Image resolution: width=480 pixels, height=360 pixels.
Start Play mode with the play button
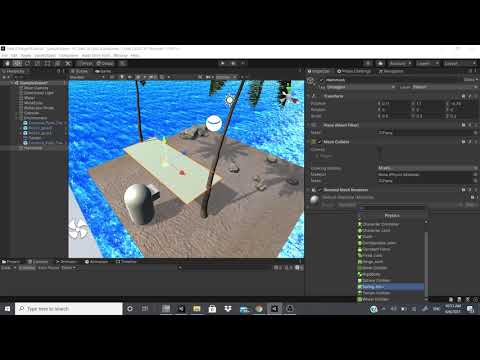[223, 63]
